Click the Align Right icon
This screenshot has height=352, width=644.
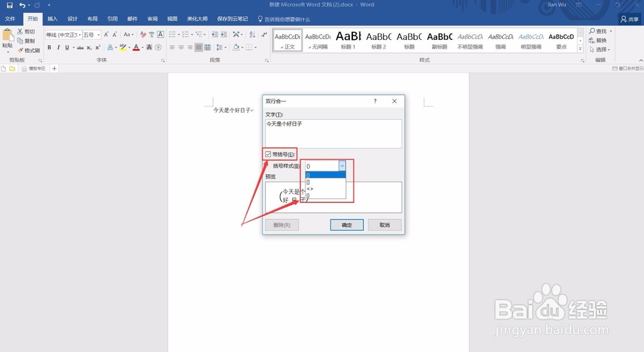coord(190,47)
